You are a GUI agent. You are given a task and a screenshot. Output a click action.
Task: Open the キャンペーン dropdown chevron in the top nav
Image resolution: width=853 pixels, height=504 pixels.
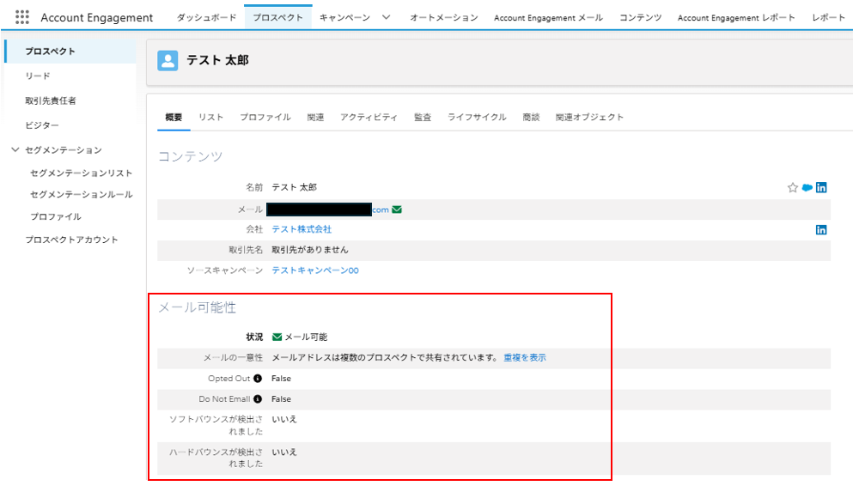click(x=387, y=17)
